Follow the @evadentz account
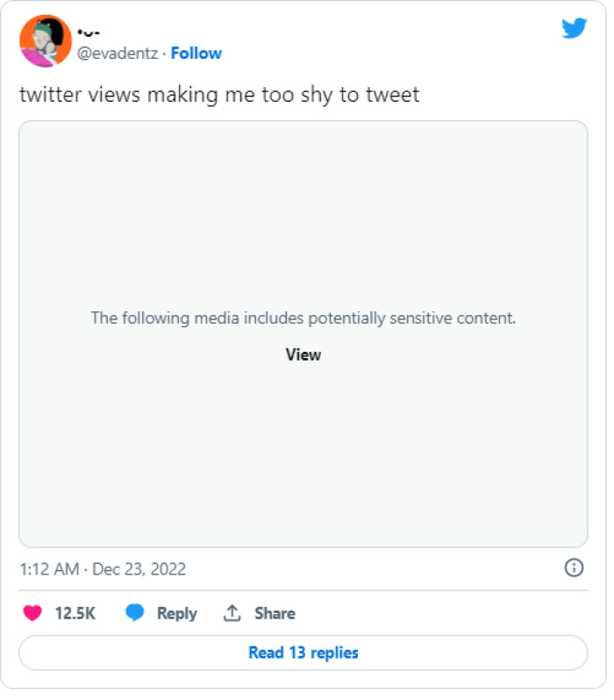 click(196, 54)
